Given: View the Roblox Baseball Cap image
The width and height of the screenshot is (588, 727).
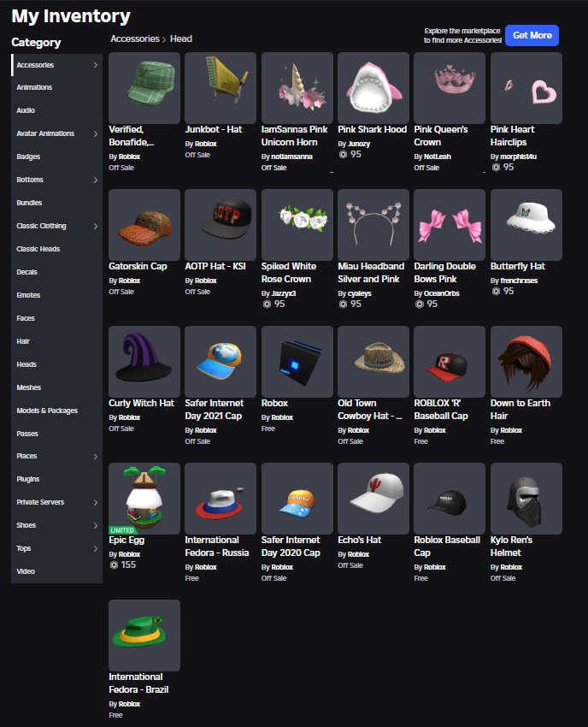Looking at the screenshot, I should [450, 498].
